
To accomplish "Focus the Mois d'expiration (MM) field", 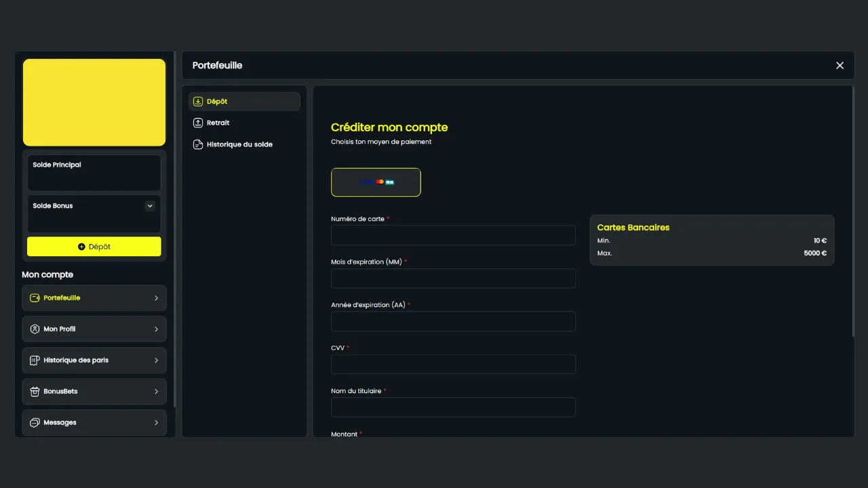I will pyautogui.click(x=453, y=279).
